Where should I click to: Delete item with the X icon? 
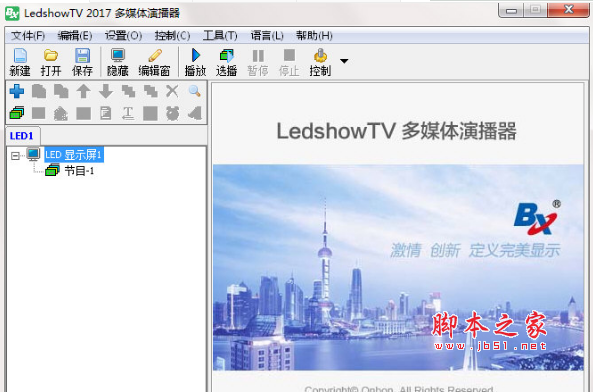[x=172, y=91]
